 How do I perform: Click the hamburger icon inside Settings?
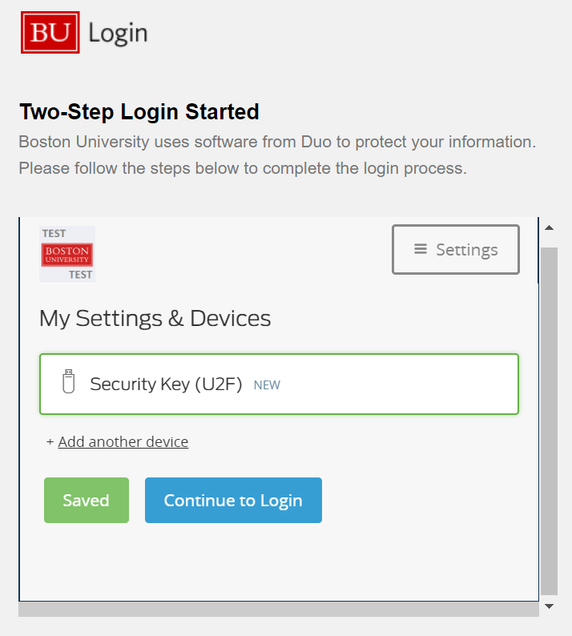(x=420, y=249)
